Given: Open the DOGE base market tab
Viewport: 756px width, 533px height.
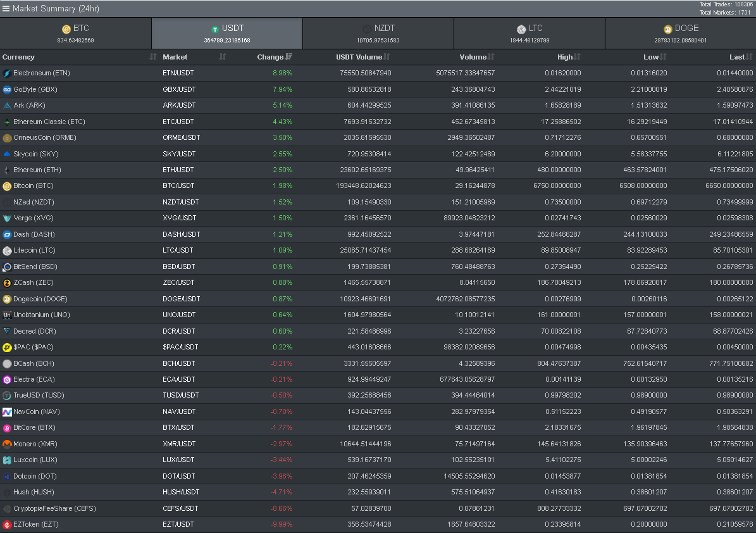Looking at the screenshot, I should 680,34.
